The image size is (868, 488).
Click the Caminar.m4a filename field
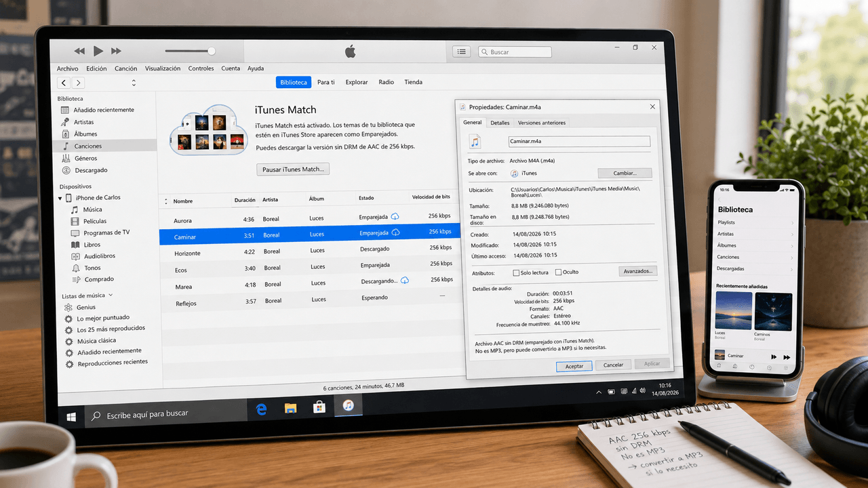[579, 141]
